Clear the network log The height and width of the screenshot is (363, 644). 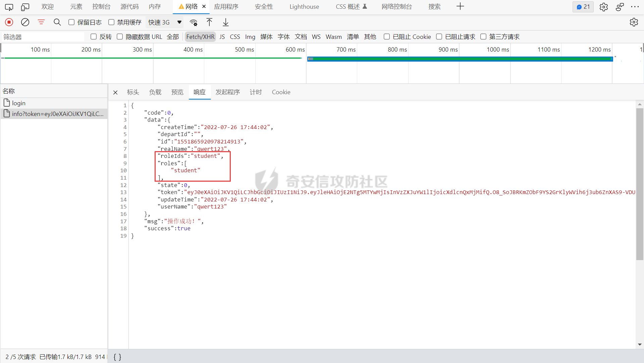[x=25, y=22]
